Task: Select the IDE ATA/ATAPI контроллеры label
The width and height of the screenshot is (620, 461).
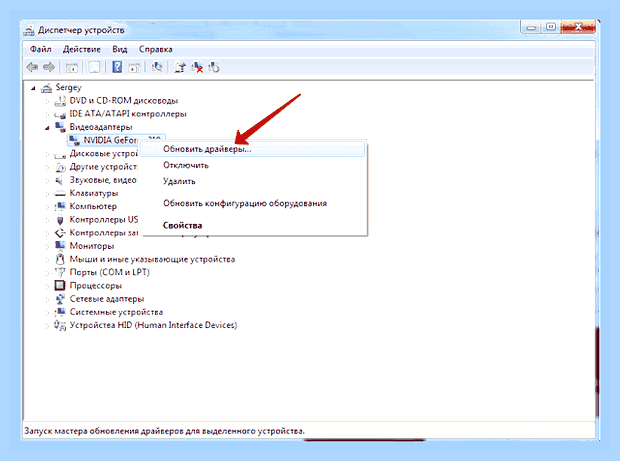Action: pyautogui.click(x=128, y=114)
